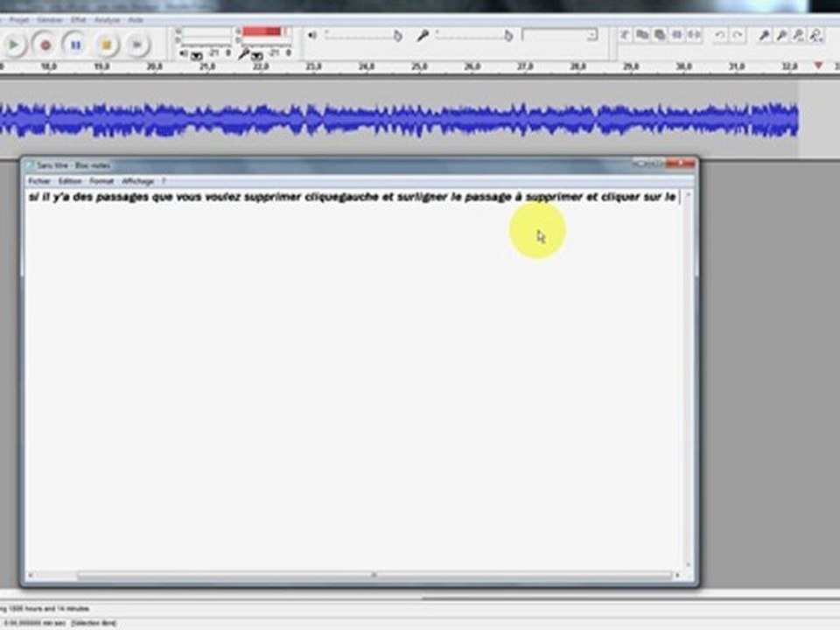The height and width of the screenshot is (630, 840).
Task: Click the Zoom In magnifier icon
Action: (764, 36)
